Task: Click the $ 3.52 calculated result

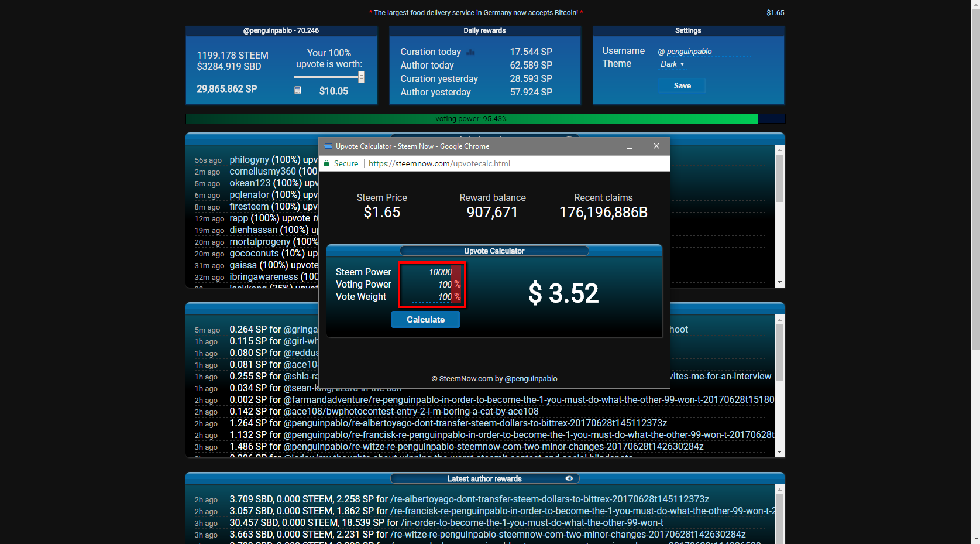Action: pos(563,293)
